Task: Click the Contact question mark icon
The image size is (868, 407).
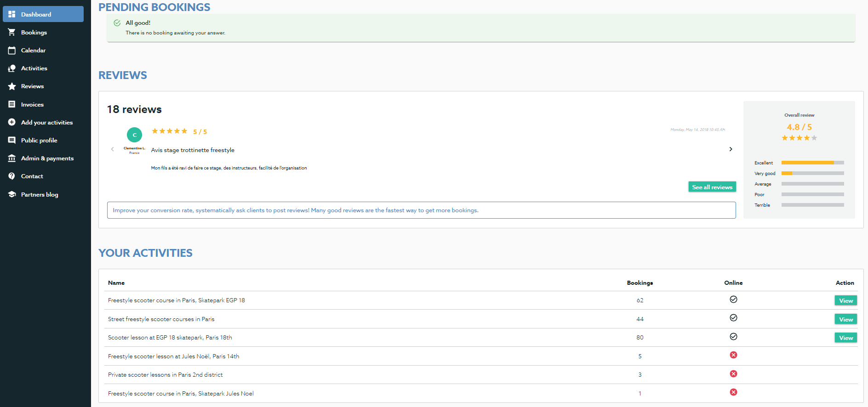Action: tap(12, 176)
